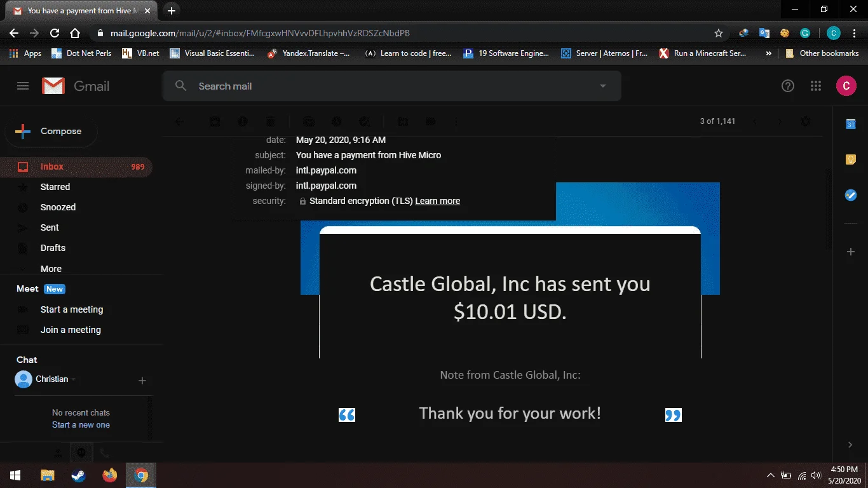Mark the email as unread
The image size is (868, 488).
pyautogui.click(x=309, y=121)
